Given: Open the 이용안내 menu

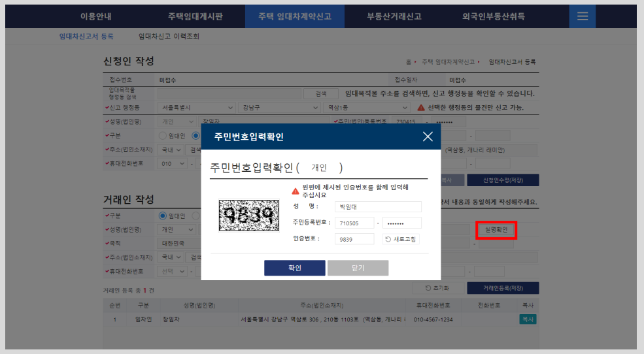Looking at the screenshot, I should [95, 16].
